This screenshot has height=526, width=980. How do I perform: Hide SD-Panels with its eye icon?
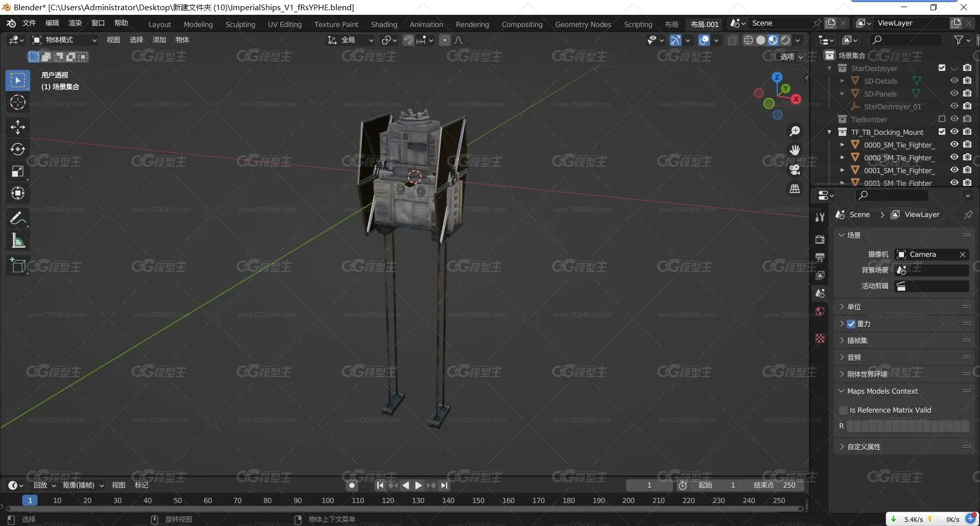[954, 93]
